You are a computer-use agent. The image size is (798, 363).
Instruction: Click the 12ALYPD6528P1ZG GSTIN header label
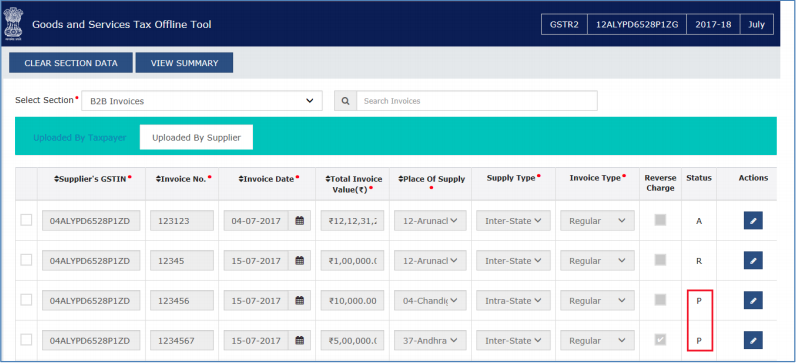[637, 24]
